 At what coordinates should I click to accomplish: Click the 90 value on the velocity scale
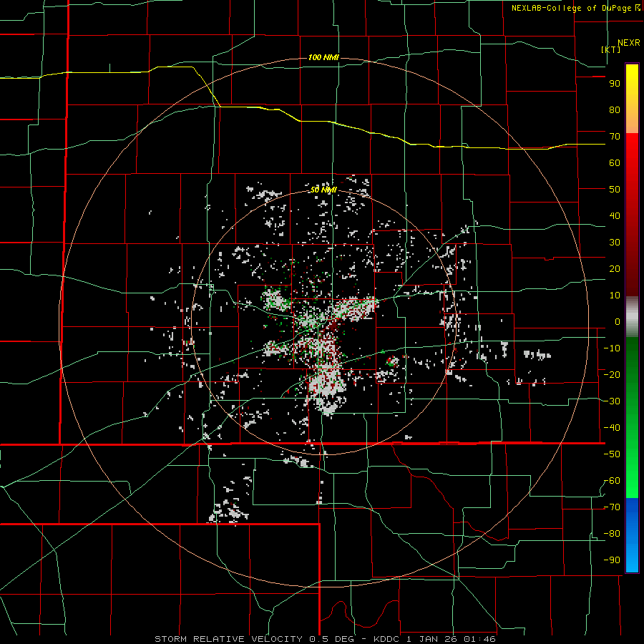tap(615, 84)
